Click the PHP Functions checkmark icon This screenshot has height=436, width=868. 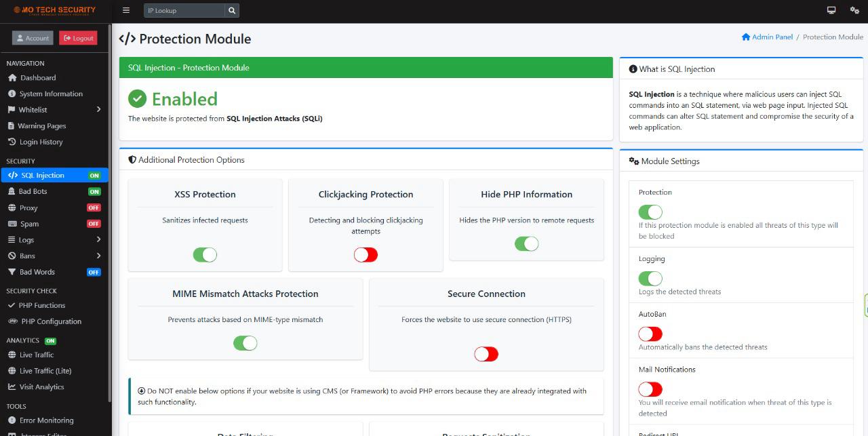12,305
